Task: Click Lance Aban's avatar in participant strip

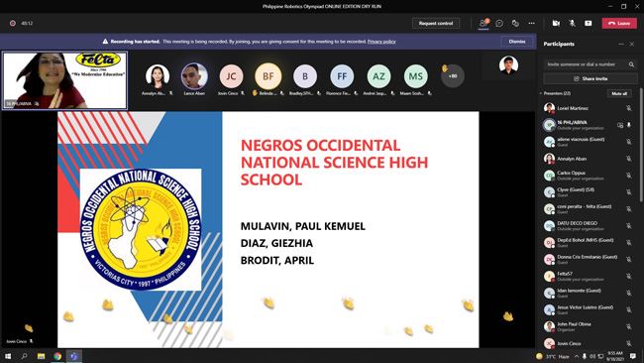Action: 194,76
